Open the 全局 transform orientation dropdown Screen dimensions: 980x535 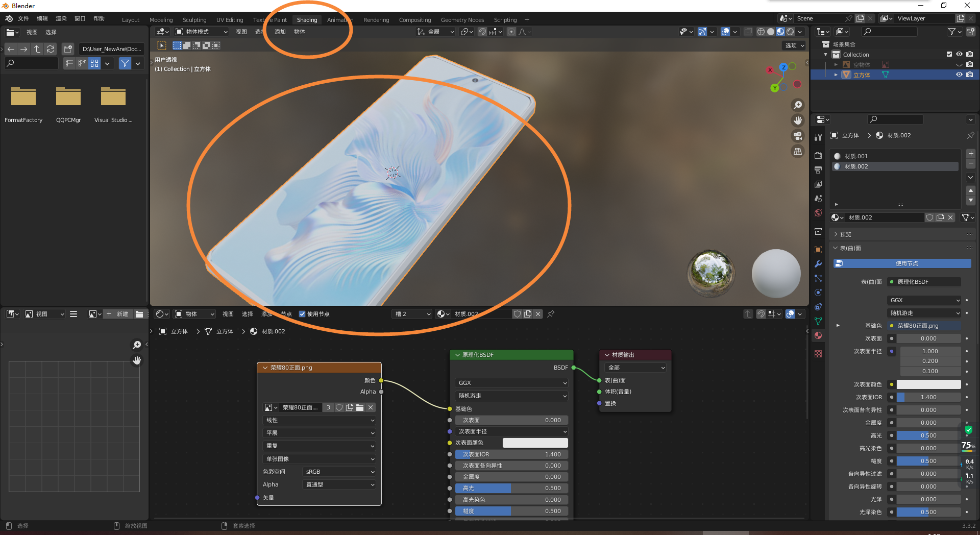(x=436, y=32)
